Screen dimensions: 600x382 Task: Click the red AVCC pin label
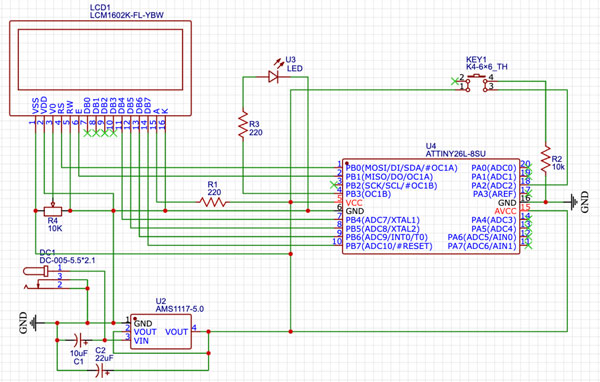pyautogui.click(x=505, y=211)
